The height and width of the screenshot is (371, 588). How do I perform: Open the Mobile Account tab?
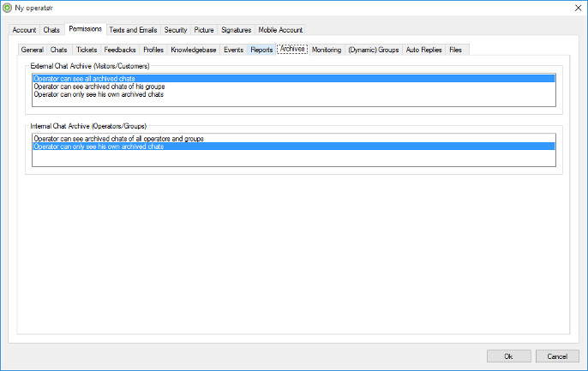pyautogui.click(x=280, y=30)
